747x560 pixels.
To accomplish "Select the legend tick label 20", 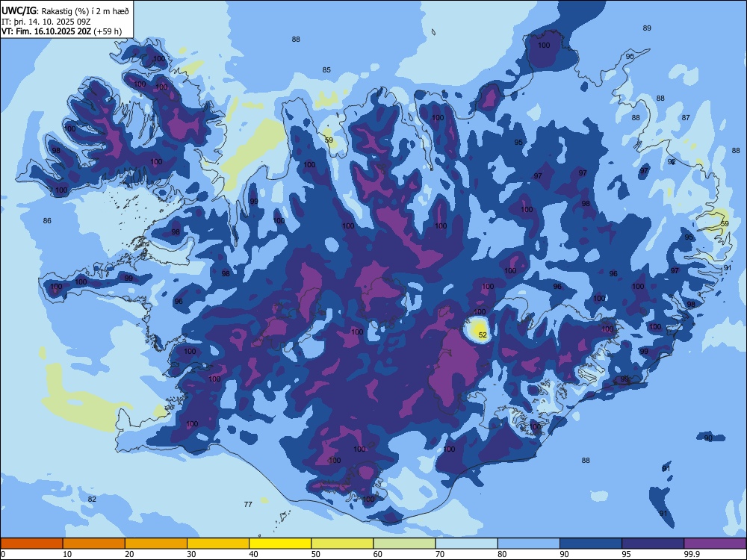I will (129, 554).
